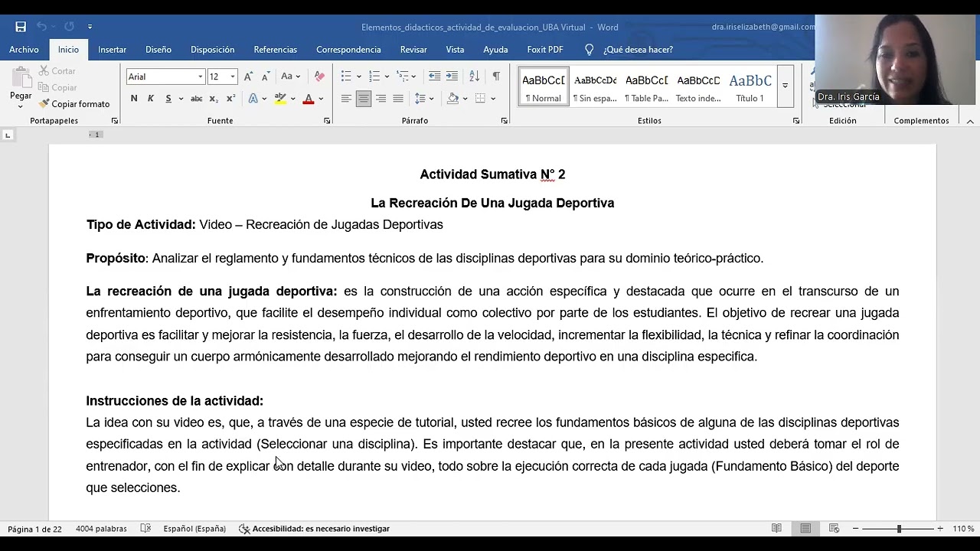Switch to the Foxit PDF tab
The width and height of the screenshot is (980, 551).
tap(545, 49)
